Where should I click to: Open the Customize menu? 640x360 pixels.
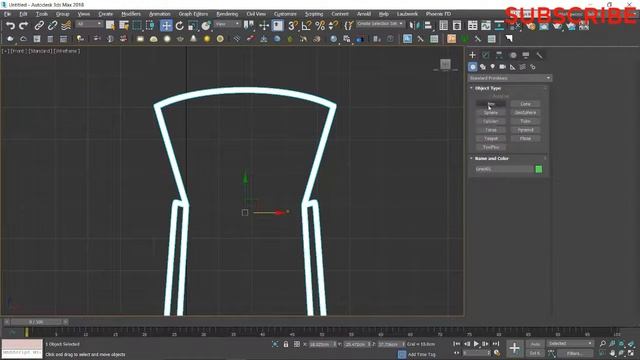click(x=285, y=14)
